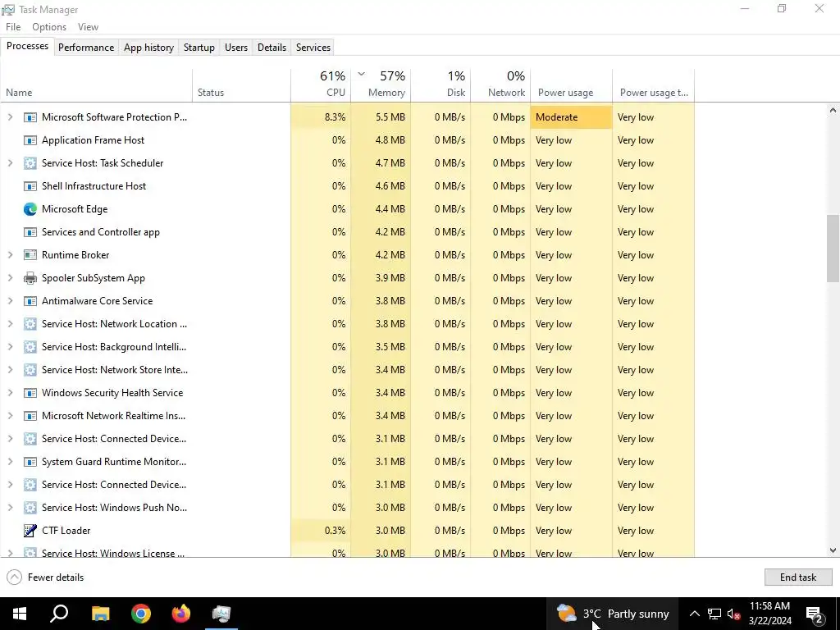
Task: Launch Firefox from the taskbar
Action: point(181,614)
